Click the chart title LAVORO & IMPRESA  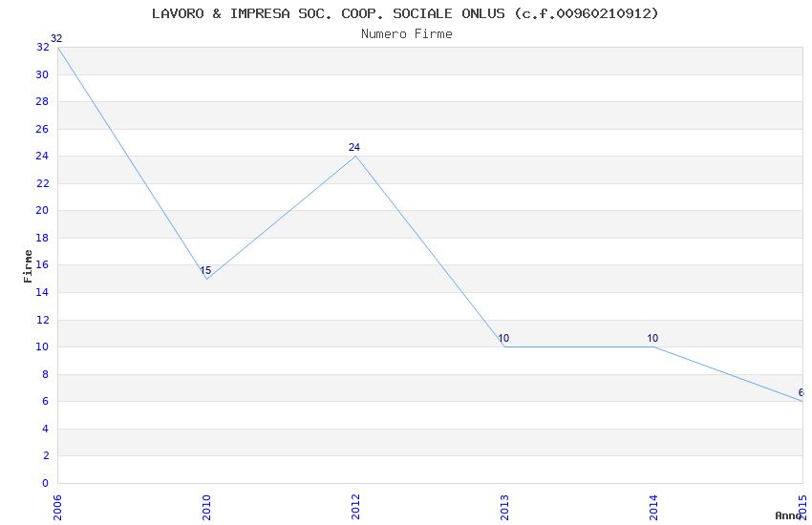[x=405, y=13]
